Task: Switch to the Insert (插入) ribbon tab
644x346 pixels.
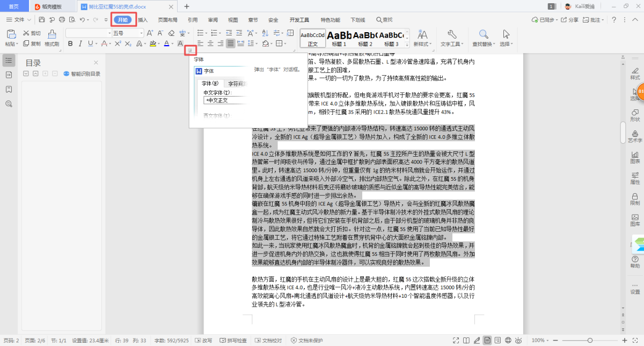Action: pos(143,20)
